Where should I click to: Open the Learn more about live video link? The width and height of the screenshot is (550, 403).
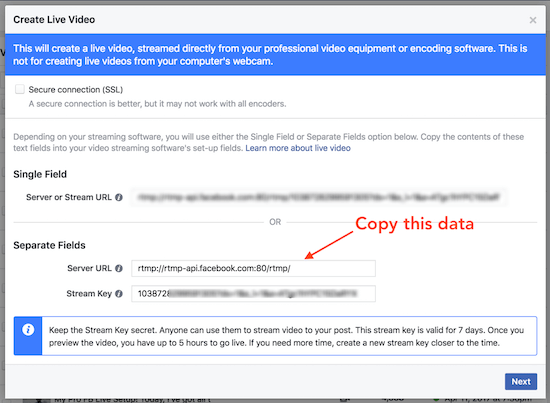click(298, 148)
